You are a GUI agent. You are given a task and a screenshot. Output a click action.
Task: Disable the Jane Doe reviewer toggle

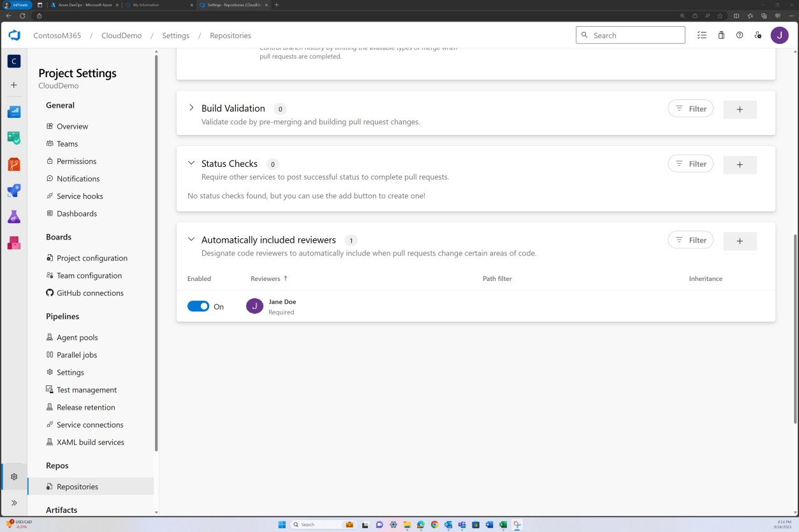(198, 306)
